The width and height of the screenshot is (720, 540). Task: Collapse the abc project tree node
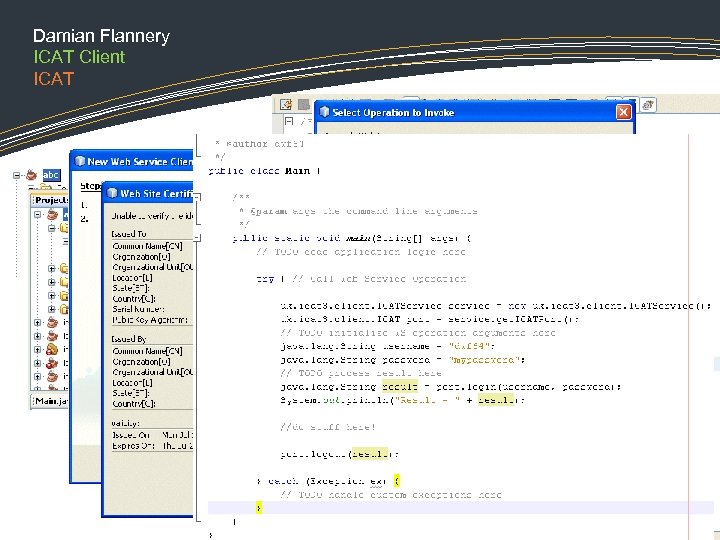17,175
